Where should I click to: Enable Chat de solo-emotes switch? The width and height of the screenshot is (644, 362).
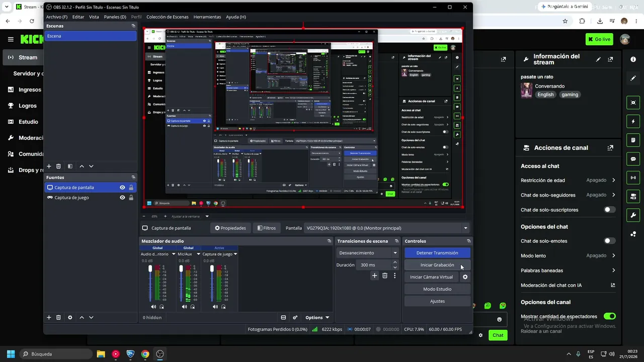click(x=609, y=241)
